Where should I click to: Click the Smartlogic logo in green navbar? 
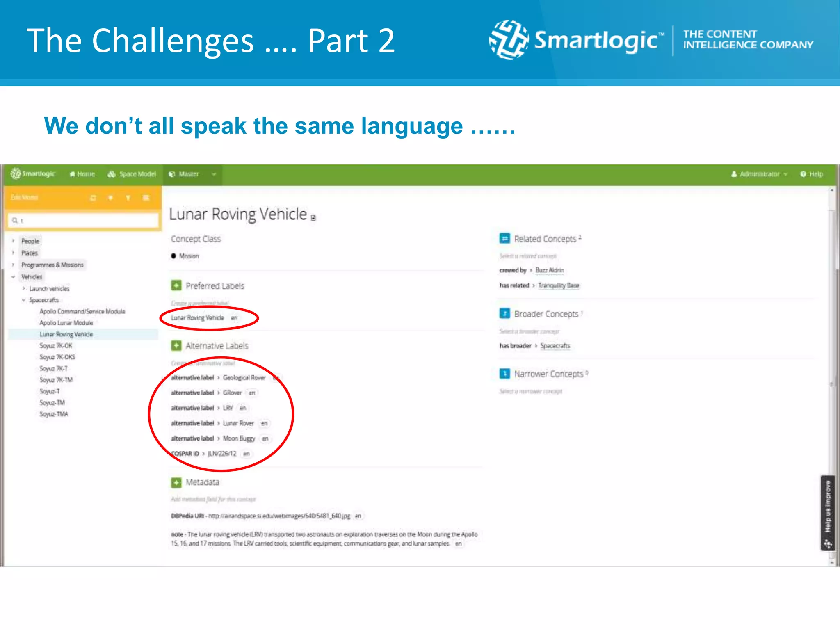click(x=33, y=174)
